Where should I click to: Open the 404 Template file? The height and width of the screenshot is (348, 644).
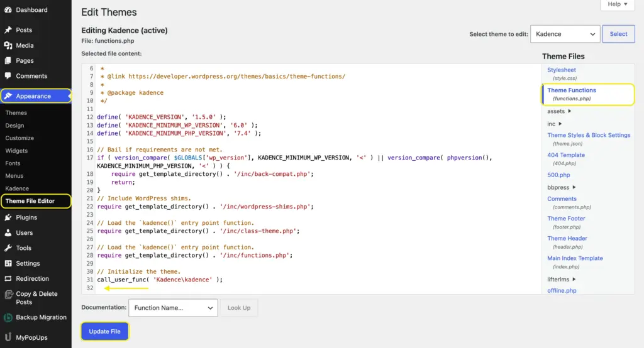point(566,155)
